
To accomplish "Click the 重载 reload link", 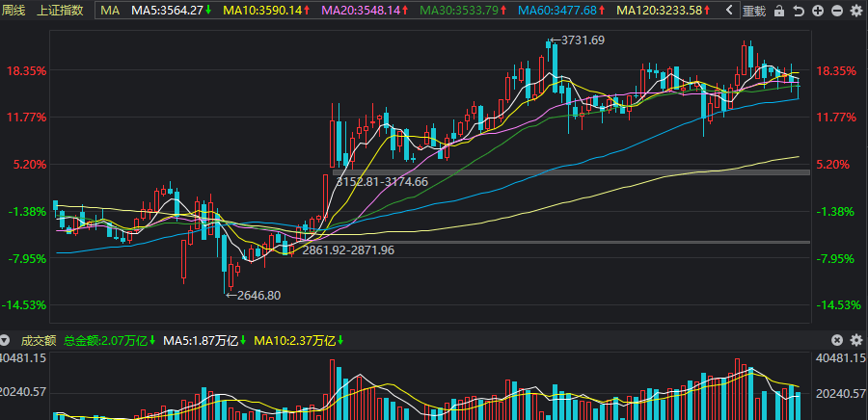I will click(755, 11).
